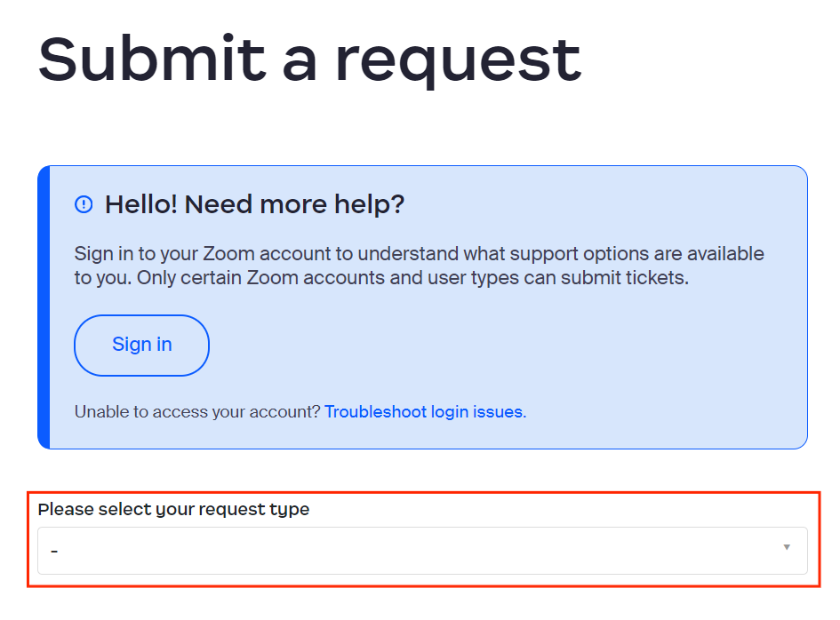The image size is (840, 620).
Task: Click the "Unable to access your account?" text
Action: (x=196, y=412)
